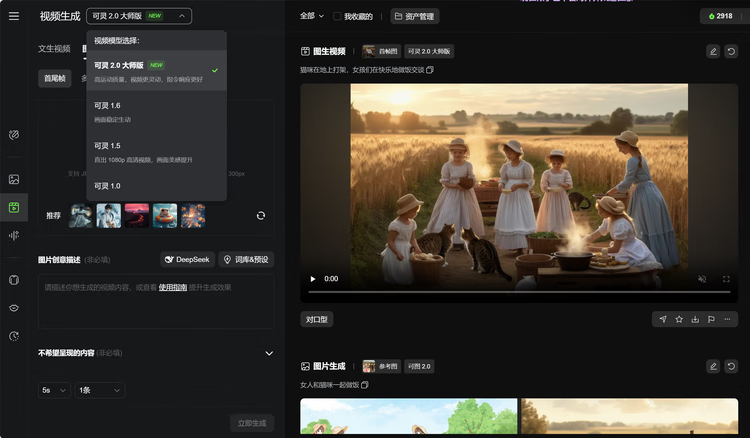Click the bottom circular icon in the left sidebar
The height and width of the screenshot is (438, 750).
[14, 336]
